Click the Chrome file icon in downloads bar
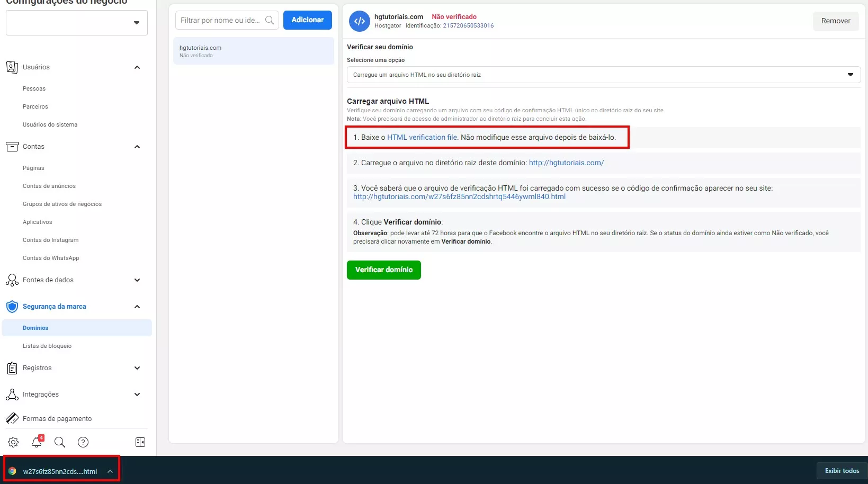868x484 pixels. (12, 471)
